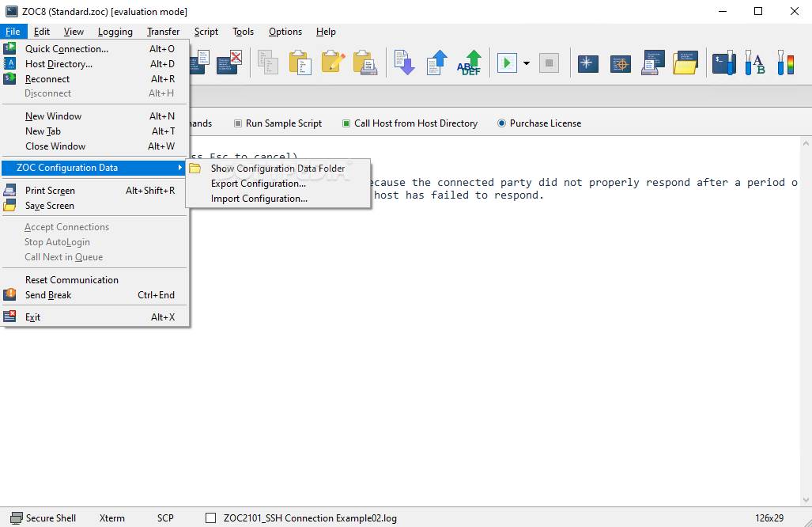Click the Download file icon with purple arrow
Screen dimensions: 812x527
point(404,63)
